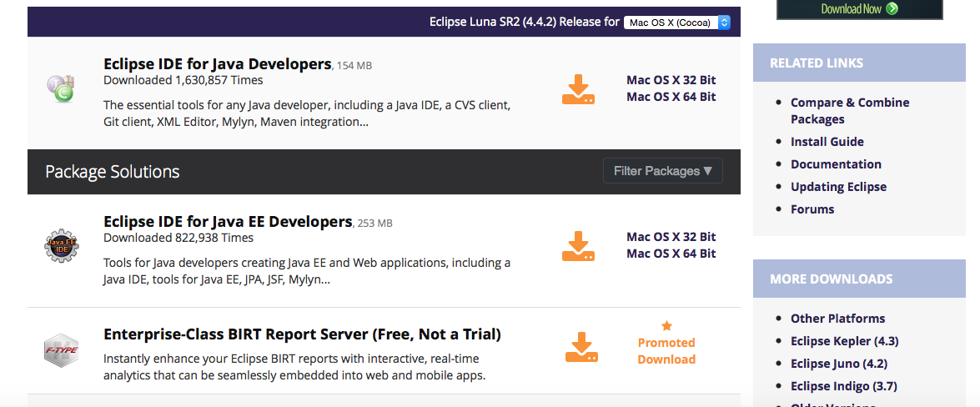Click the 253 MB size label
This screenshot has width=980, height=407.
click(375, 224)
